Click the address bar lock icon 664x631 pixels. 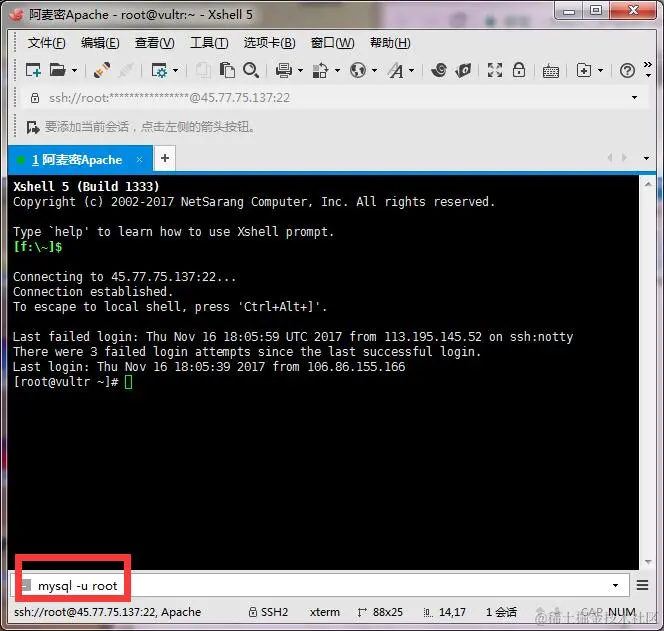coord(35,98)
